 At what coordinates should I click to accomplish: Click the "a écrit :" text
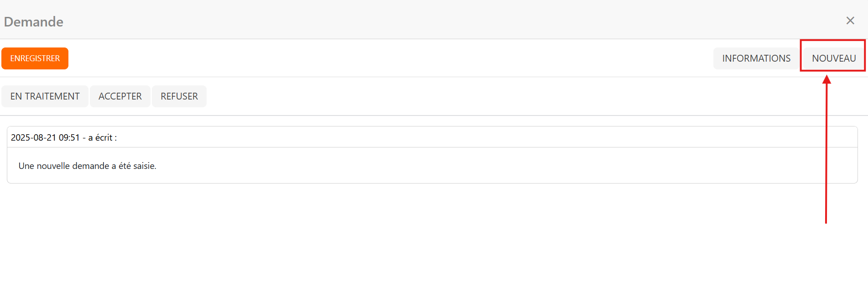pyautogui.click(x=103, y=137)
